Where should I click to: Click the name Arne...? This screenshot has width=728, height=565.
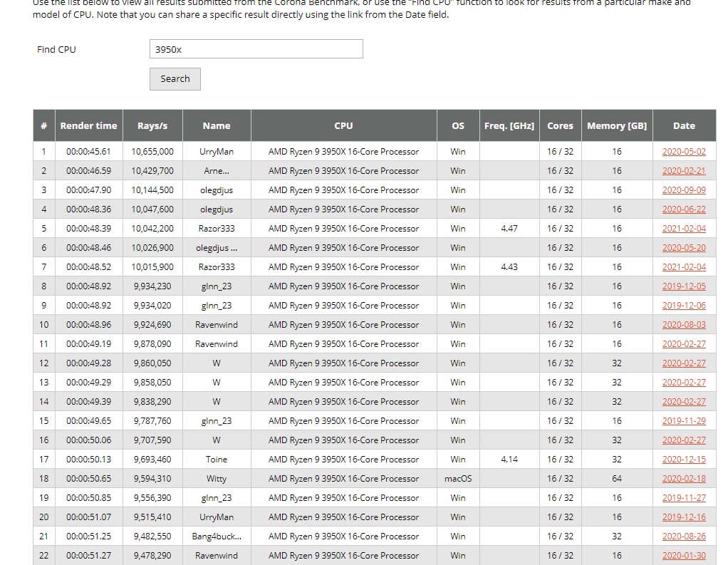click(217, 171)
